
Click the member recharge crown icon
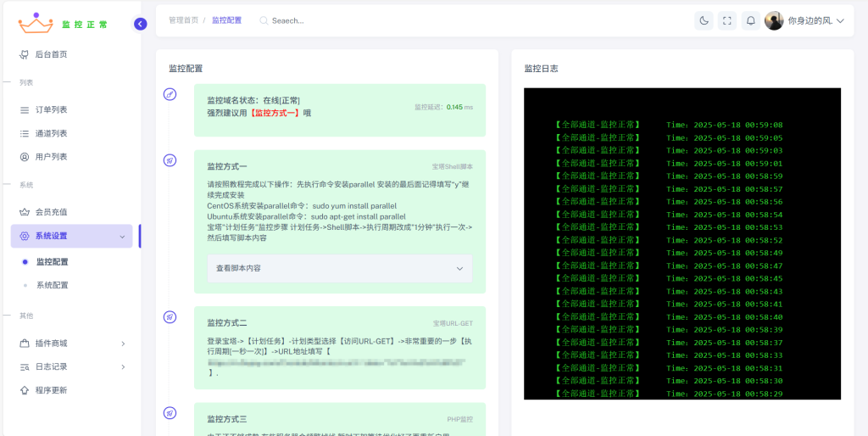coord(25,212)
